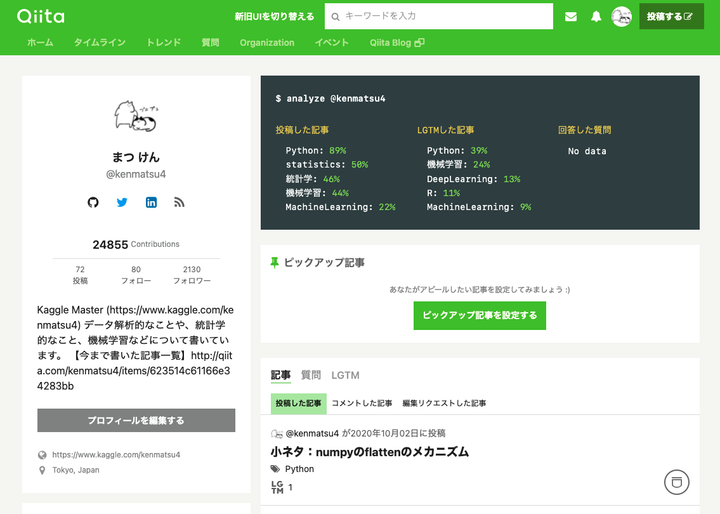This screenshot has width=720, height=514.
Task: Open the RSS feed icon
Action: pos(179,202)
